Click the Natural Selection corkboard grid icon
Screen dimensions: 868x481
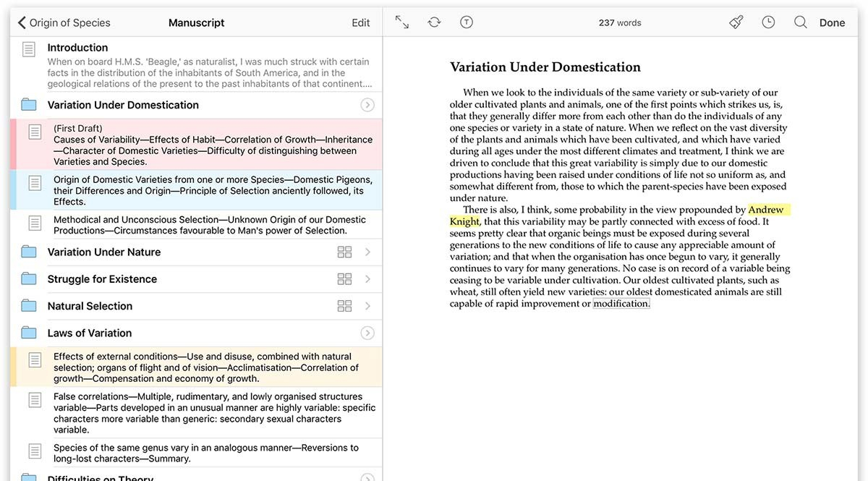click(344, 306)
